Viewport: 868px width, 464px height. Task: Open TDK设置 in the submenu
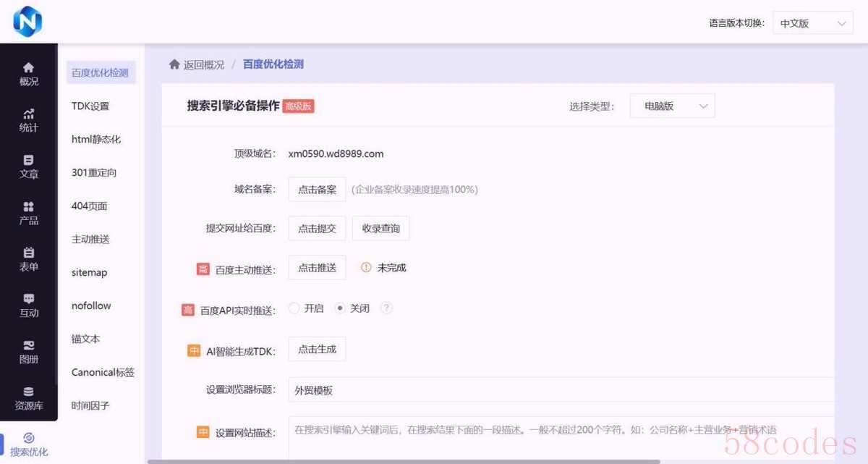tap(90, 106)
